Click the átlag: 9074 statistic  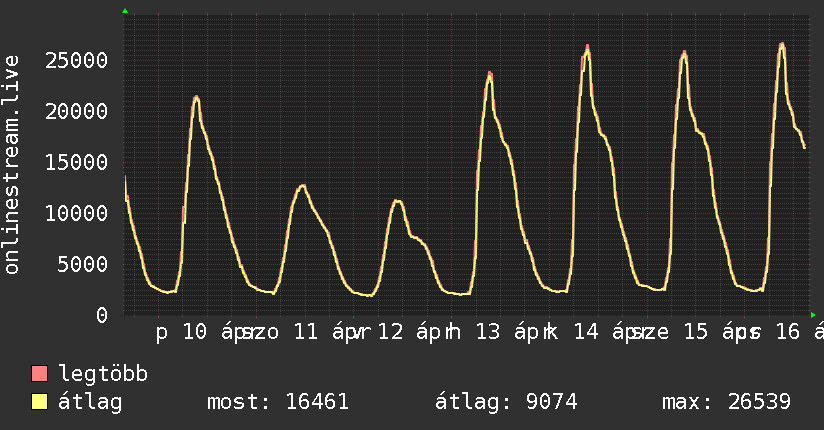click(506, 402)
